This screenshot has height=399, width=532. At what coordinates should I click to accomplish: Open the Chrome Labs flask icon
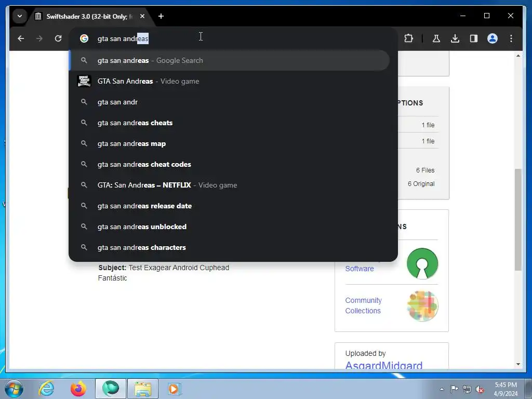point(436,38)
